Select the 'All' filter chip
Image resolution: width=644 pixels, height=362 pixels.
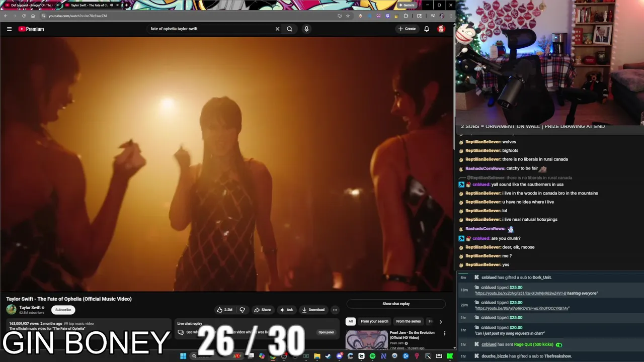point(351,321)
